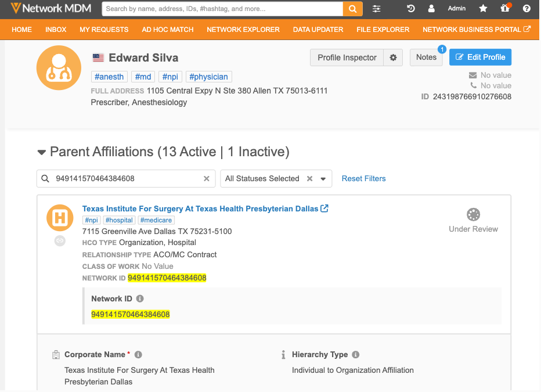Screen dimensions: 541x392
Task: Open external link icon beside Texas Institute
Action: coord(324,208)
